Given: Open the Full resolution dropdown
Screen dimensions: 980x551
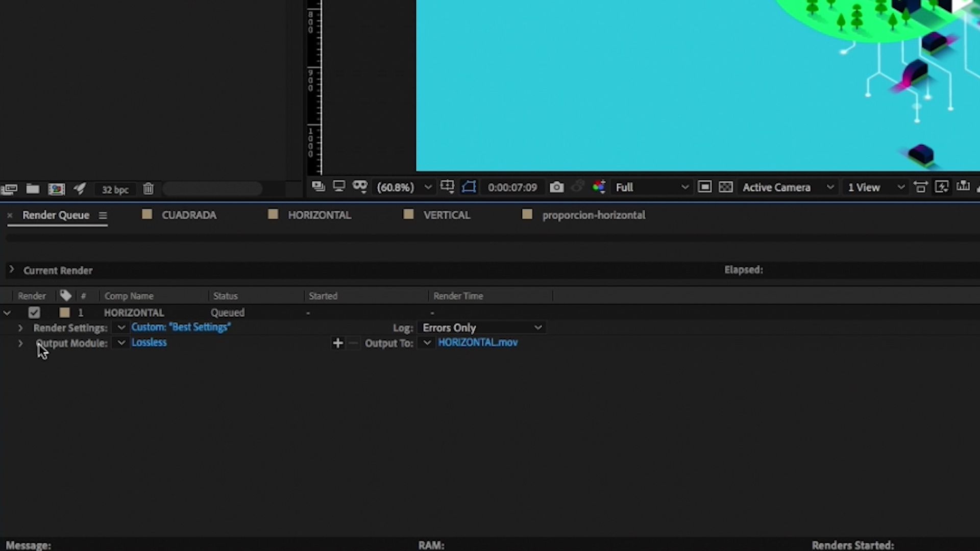Looking at the screenshot, I should pyautogui.click(x=652, y=187).
